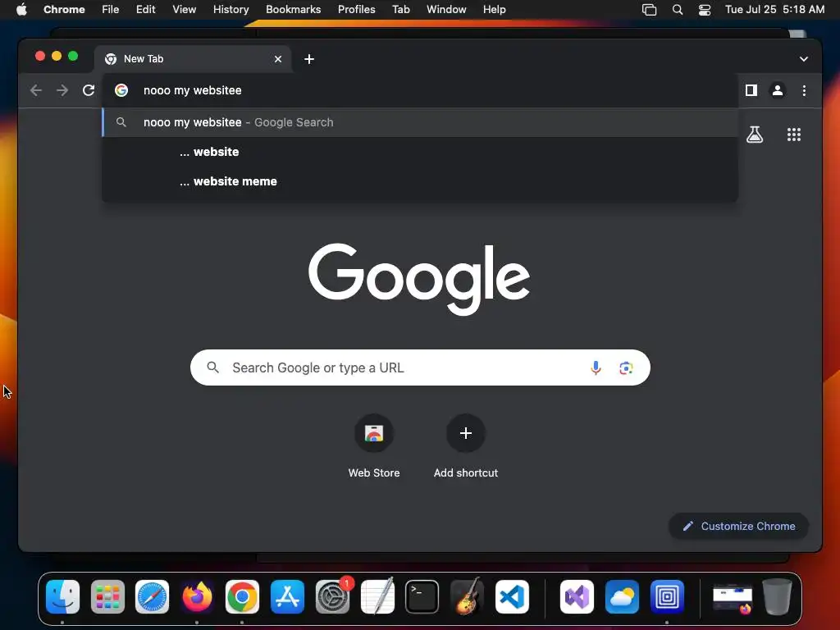Click the back navigation arrow
Screen dimensions: 840x630
(x=36, y=90)
